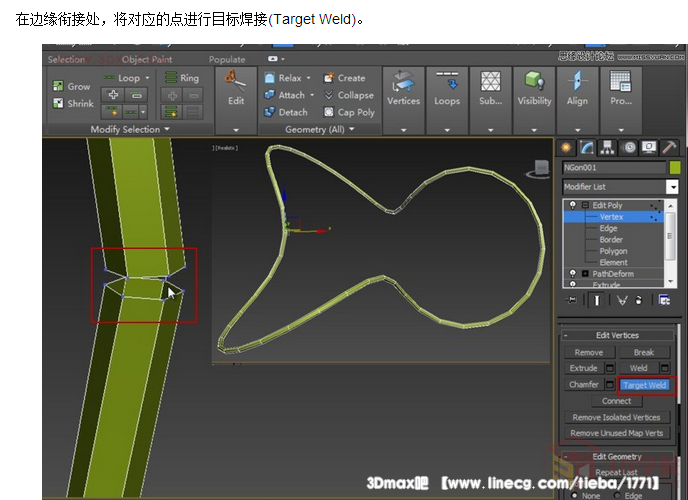Click the Connect button
Viewport: 688px width, 500px height.
click(x=616, y=401)
